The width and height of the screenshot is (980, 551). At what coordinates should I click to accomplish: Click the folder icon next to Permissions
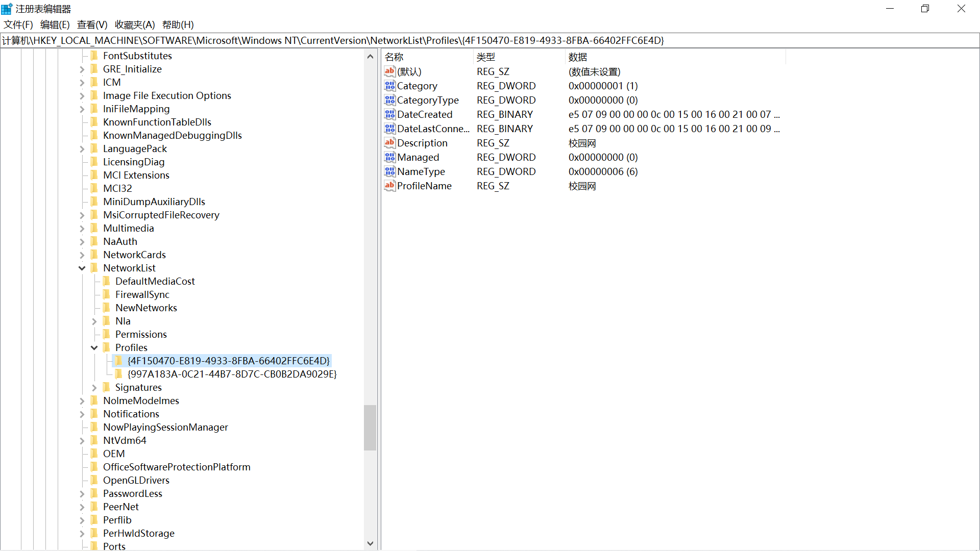click(107, 334)
